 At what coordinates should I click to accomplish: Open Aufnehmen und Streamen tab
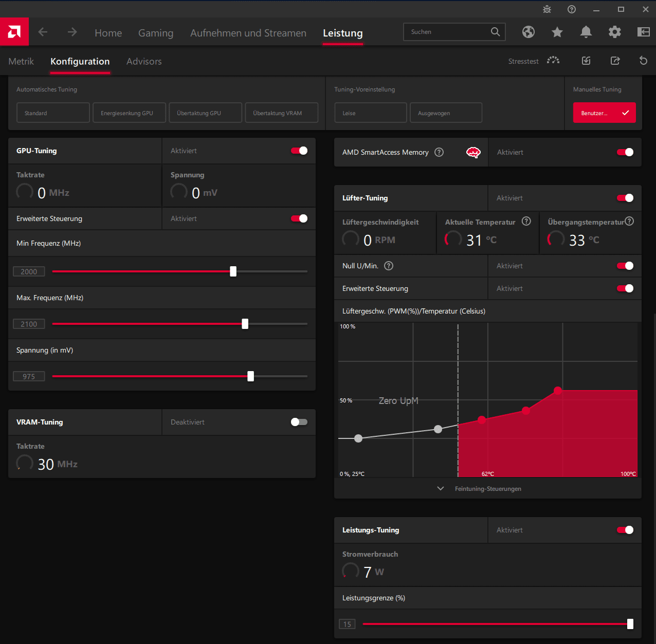(248, 33)
